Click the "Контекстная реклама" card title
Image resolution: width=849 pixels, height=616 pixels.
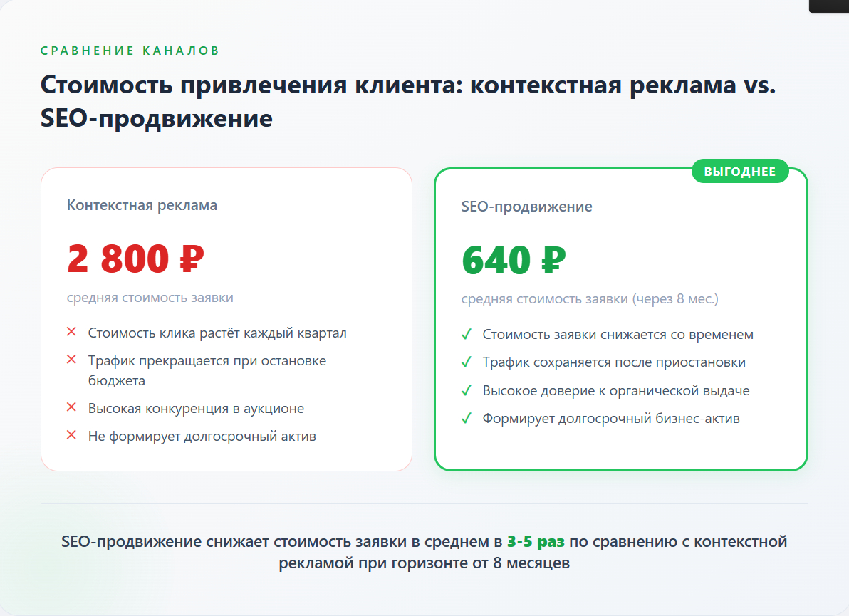pyautogui.click(x=142, y=205)
